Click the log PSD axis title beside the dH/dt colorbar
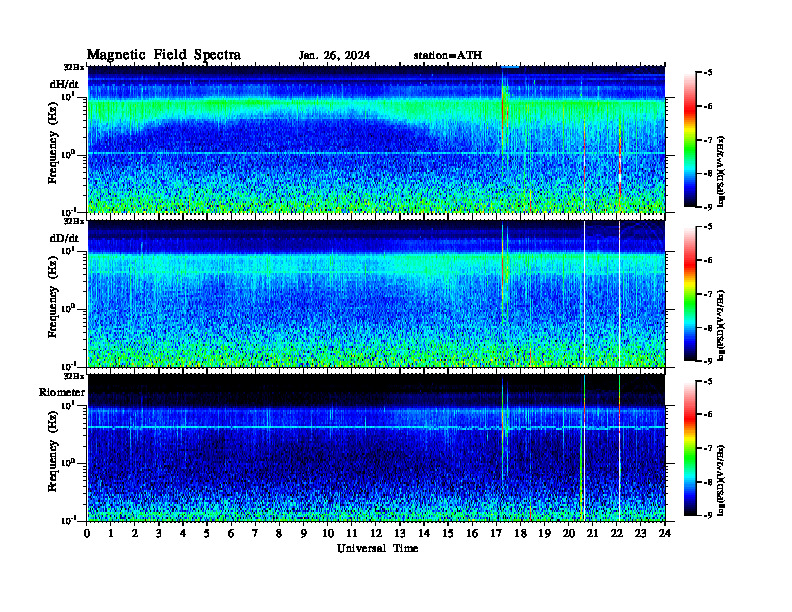 pyautogui.click(x=721, y=171)
